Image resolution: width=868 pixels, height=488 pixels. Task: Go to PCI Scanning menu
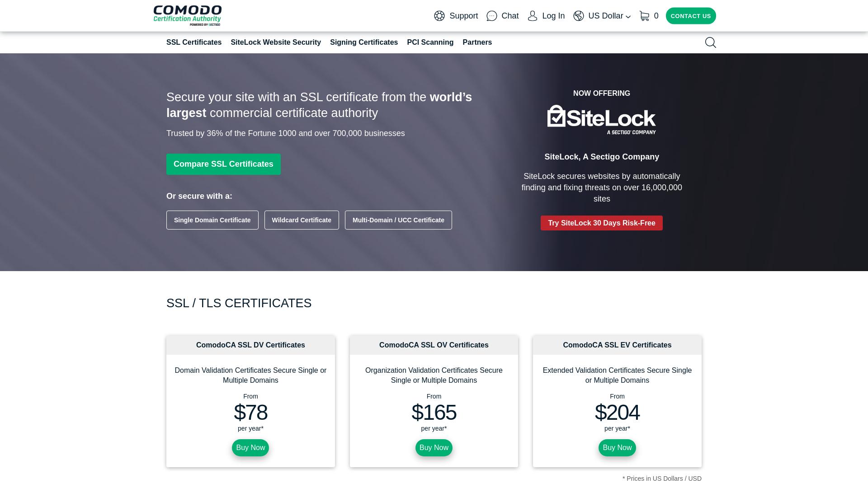(430, 42)
